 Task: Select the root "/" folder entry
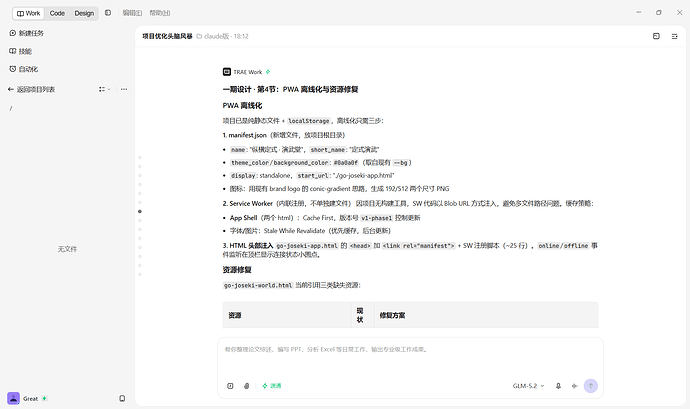tap(11, 108)
